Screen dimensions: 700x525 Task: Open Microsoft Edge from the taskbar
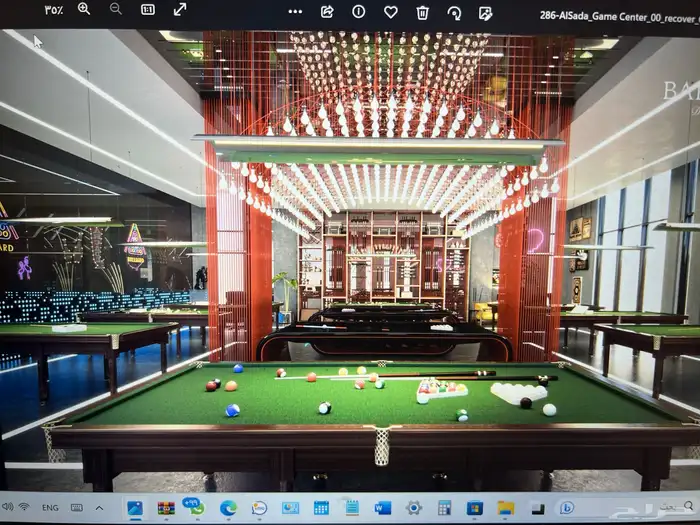click(228, 508)
